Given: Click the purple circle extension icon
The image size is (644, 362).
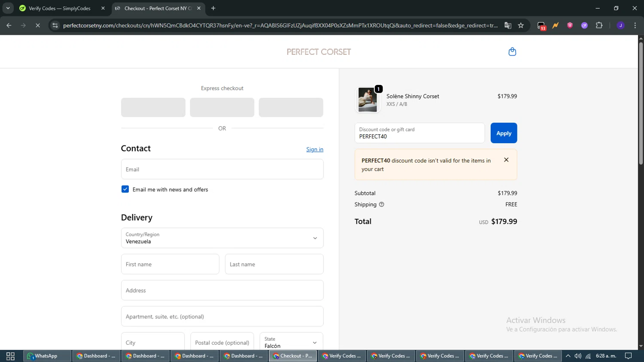Looking at the screenshot, I should tap(584, 25).
